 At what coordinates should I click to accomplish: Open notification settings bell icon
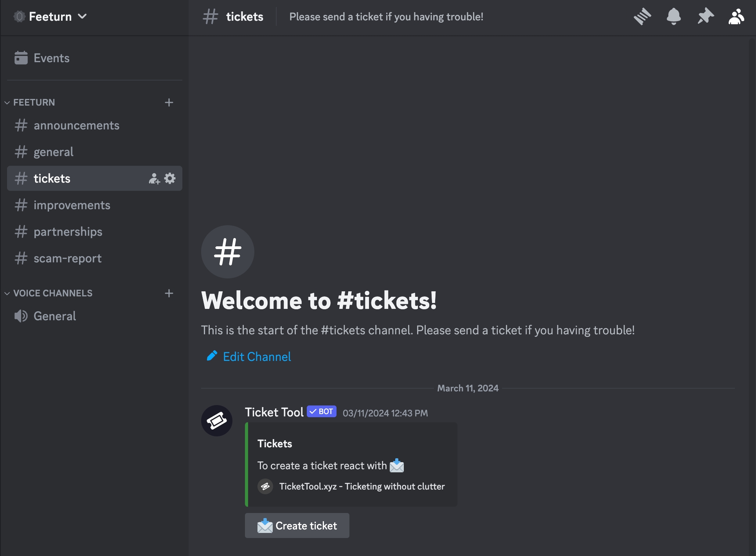tap(673, 17)
